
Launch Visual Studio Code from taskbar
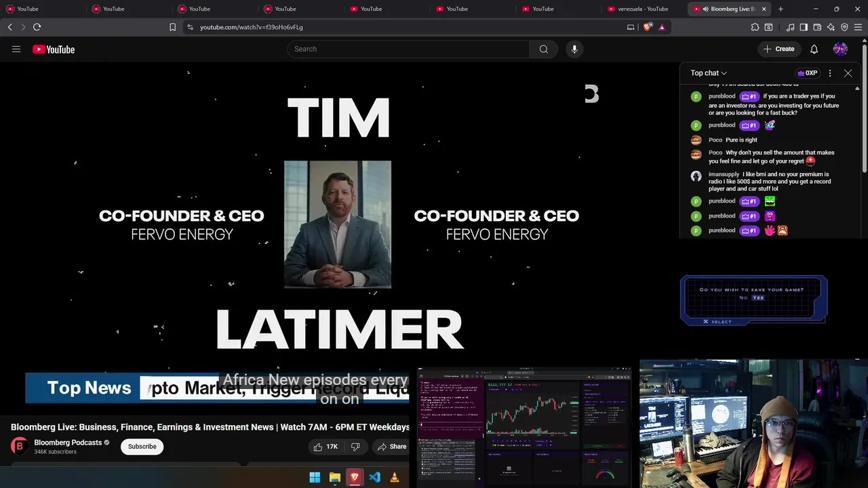pos(375,478)
